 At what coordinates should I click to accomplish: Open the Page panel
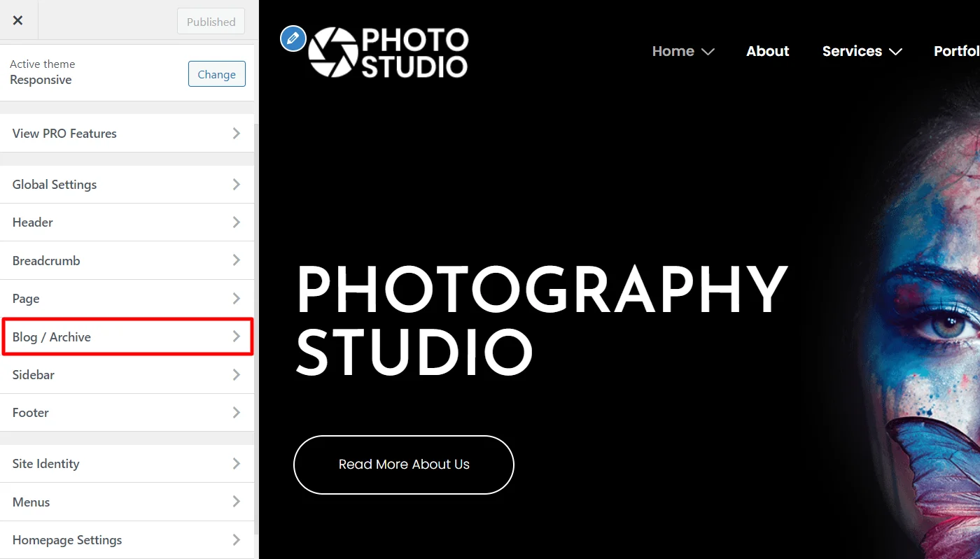[127, 299]
